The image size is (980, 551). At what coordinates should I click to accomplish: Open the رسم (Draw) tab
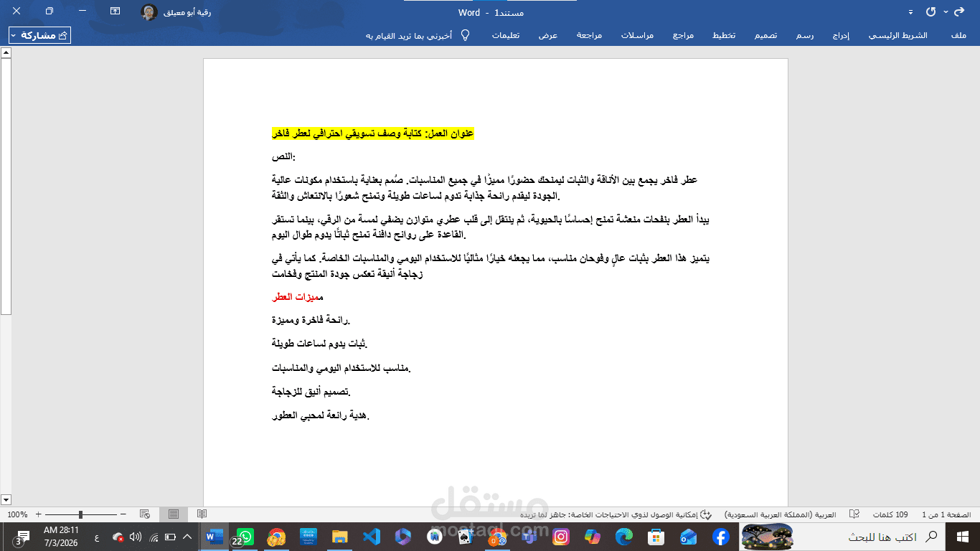tap(806, 35)
